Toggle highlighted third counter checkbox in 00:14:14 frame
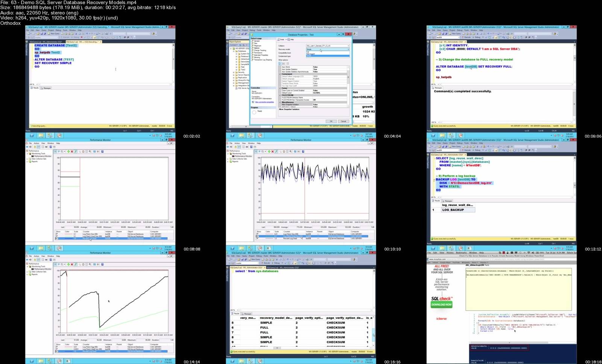Image resolution: width=602 pixels, height=364 pixels. [57, 351]
